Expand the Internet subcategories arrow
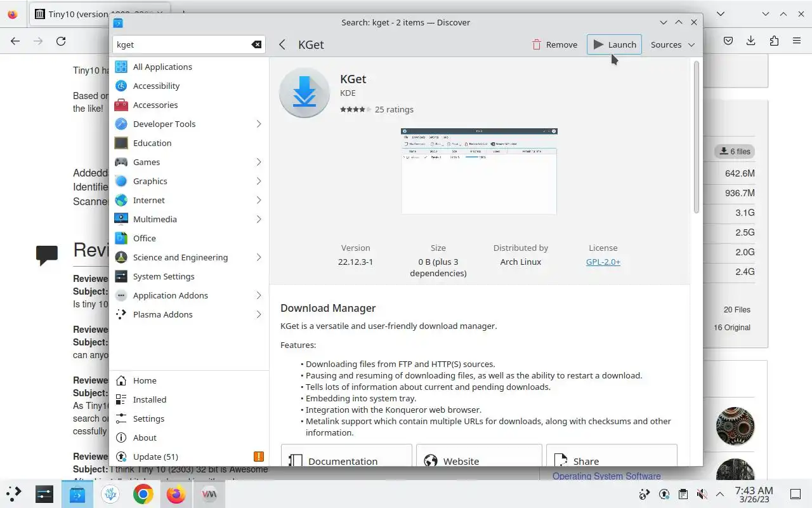 pyautogui.click(x=259, y=200)
